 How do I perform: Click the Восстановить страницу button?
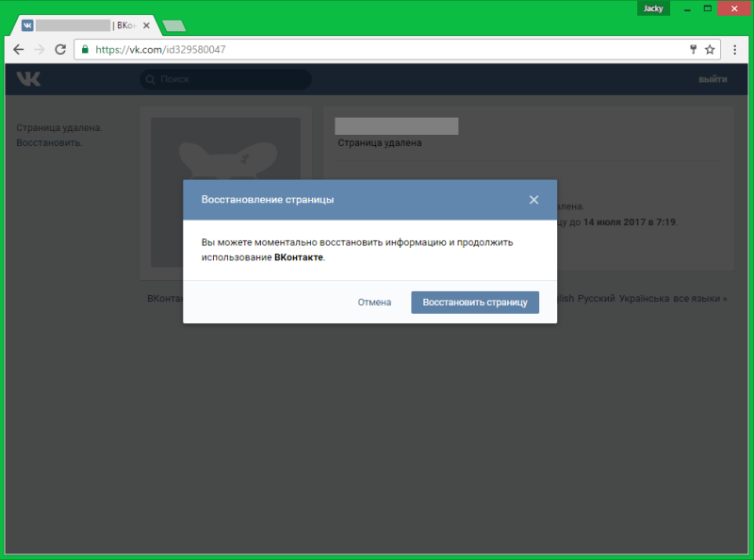(475, 302)
